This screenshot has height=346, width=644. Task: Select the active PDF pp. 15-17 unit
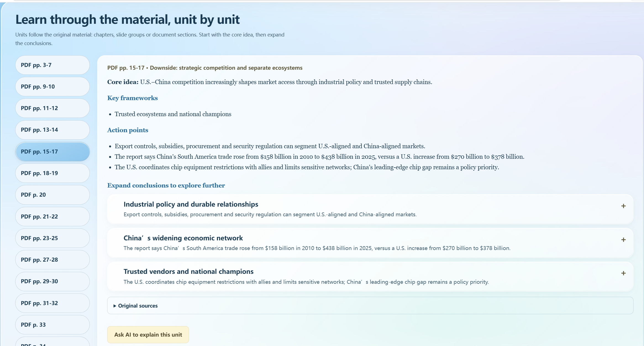[52, 152]
